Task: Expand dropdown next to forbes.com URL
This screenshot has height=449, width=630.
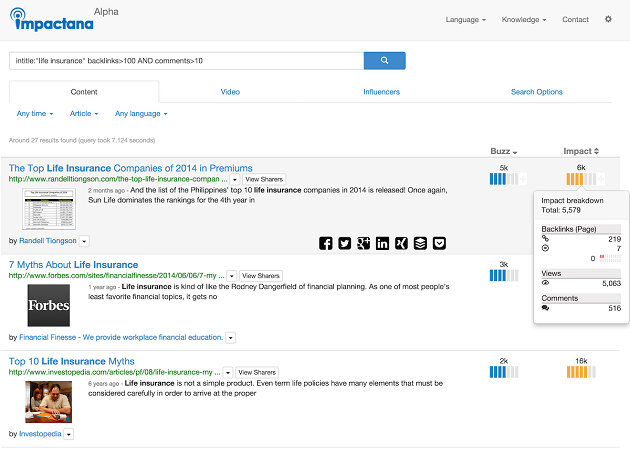Action: [x=231, y=276]
